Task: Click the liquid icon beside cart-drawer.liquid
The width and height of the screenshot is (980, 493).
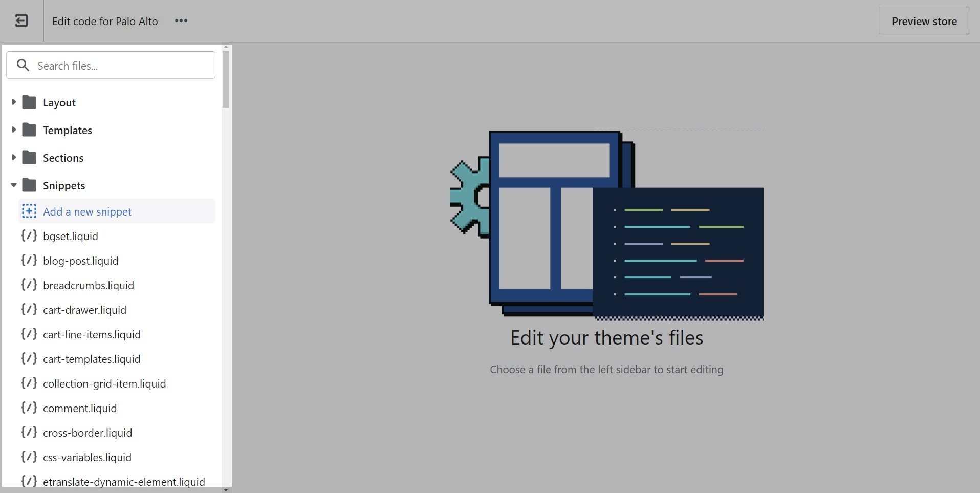Action: (x=29, y=309)
